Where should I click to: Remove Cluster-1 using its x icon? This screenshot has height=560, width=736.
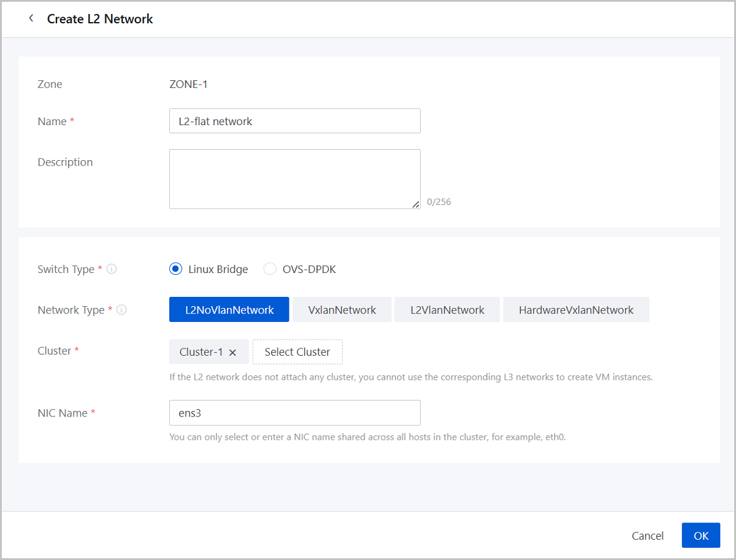(232, 353)
